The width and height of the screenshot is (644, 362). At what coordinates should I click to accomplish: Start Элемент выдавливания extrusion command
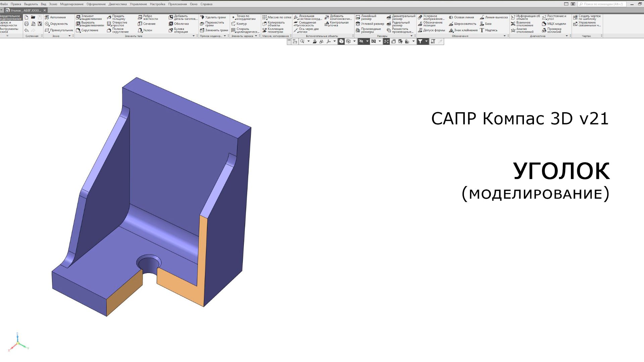(x=89, y=17)
